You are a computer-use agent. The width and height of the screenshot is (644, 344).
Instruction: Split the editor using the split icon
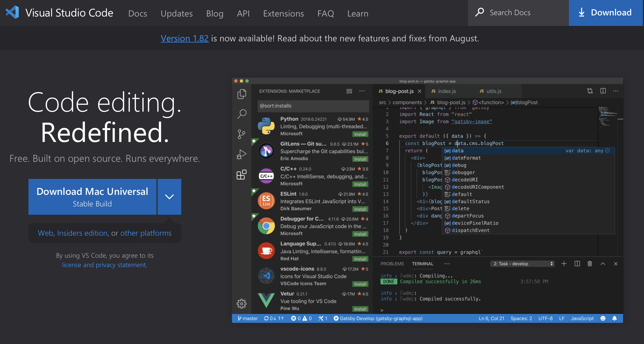point(603,91)
